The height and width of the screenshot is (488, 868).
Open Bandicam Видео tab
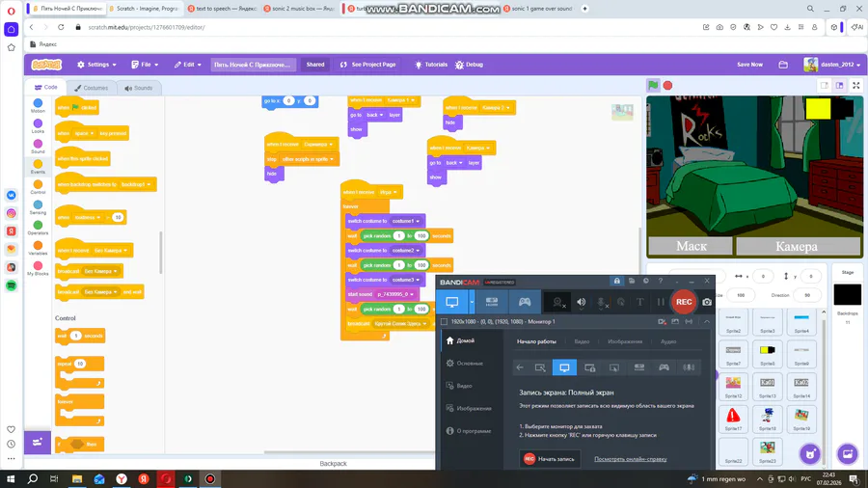[x=582, y=341]
